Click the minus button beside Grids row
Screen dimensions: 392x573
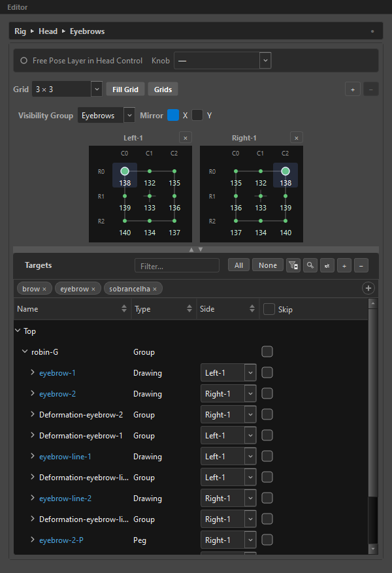click(371, 89)
